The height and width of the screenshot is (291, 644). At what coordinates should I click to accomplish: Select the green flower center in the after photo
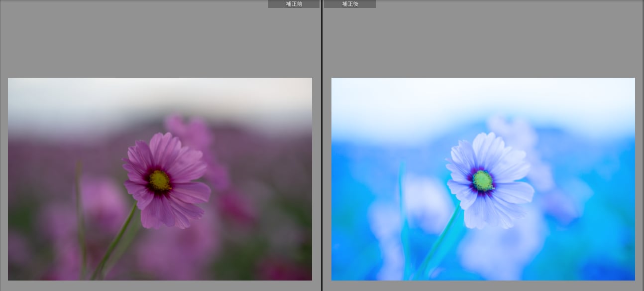point(482,180)
